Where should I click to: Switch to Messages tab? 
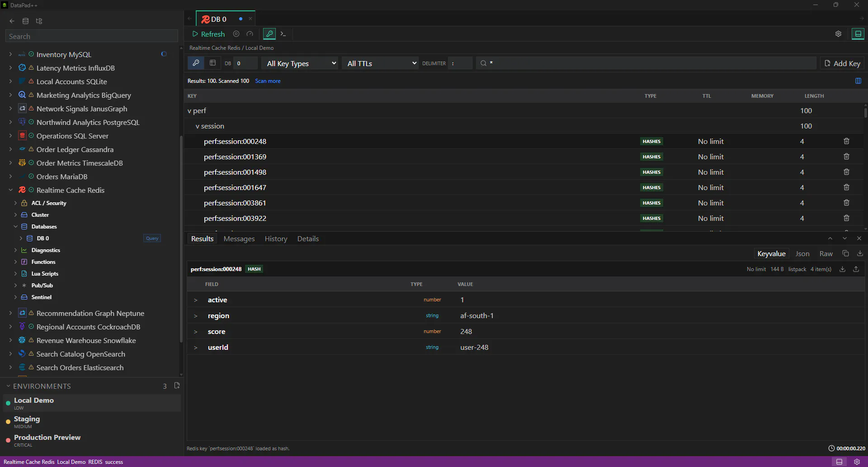(239, 238)
